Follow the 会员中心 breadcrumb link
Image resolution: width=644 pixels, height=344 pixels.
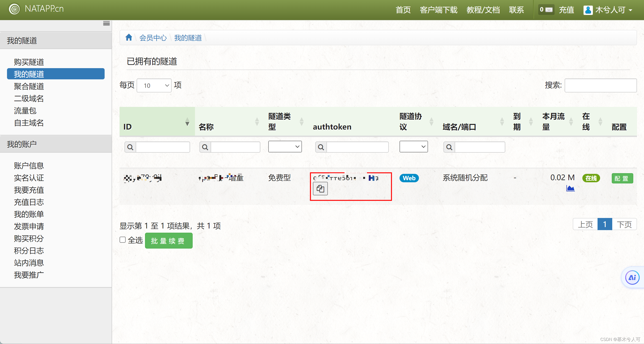pyautogui.click(x=153, y=38)
